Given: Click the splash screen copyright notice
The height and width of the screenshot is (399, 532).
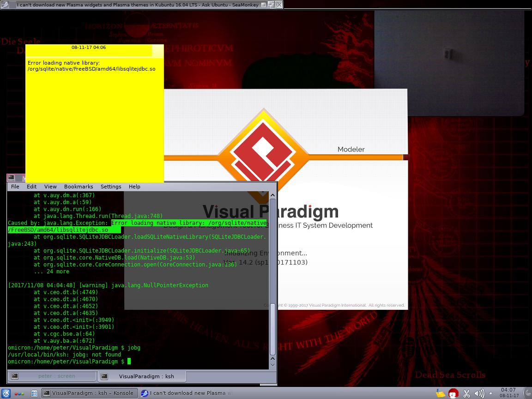Looking at the screenshot, I should (x=334, y=305).
